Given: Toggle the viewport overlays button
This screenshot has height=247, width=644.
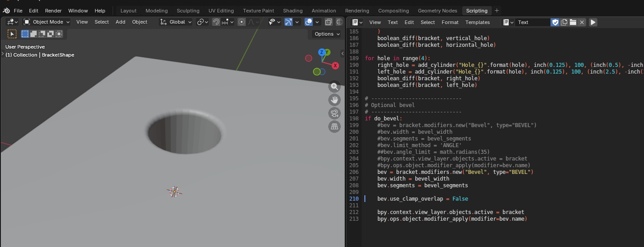Looking at the screenshot, I should click(x=309, y=22).
